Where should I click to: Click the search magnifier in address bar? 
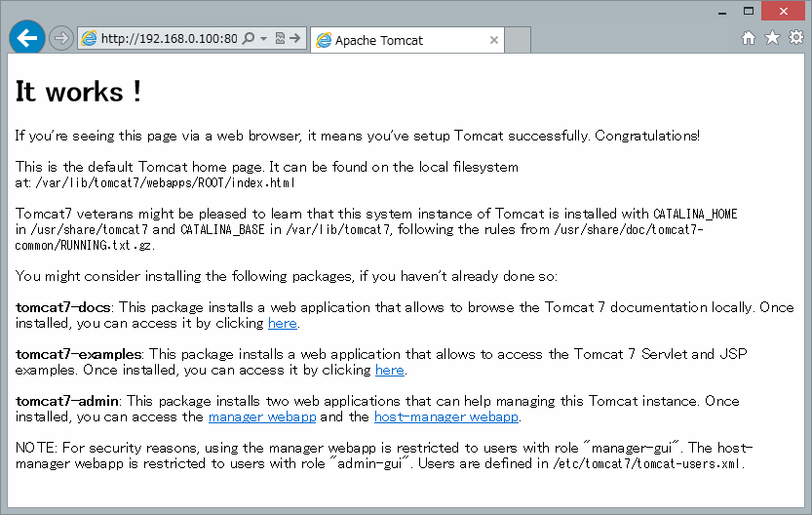click(249, 38)
